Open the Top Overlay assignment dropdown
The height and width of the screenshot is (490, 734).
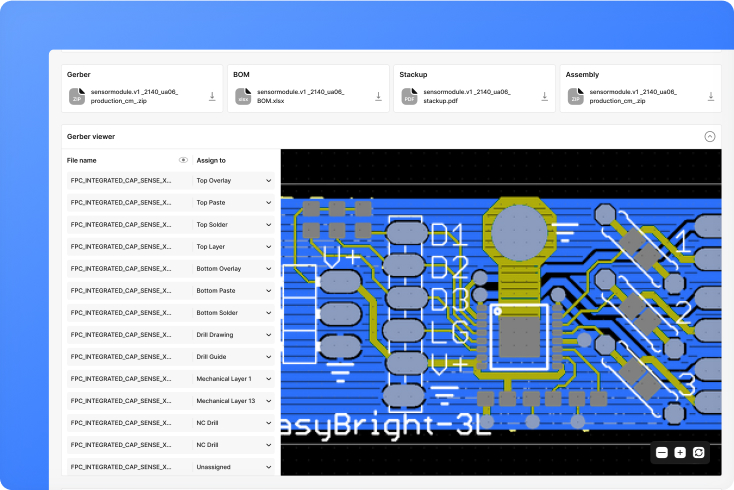tap(233, 181)
